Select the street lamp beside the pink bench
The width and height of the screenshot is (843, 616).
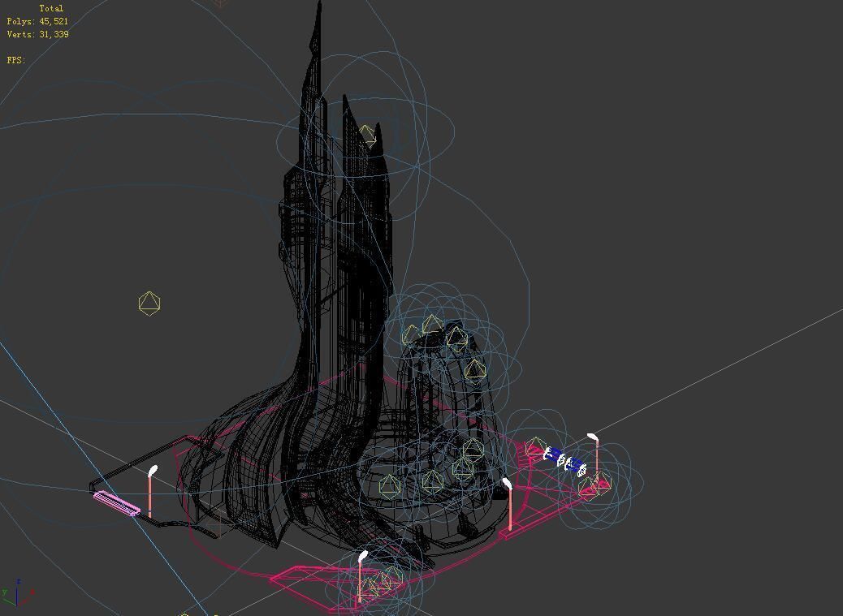[x=152, y=491]
